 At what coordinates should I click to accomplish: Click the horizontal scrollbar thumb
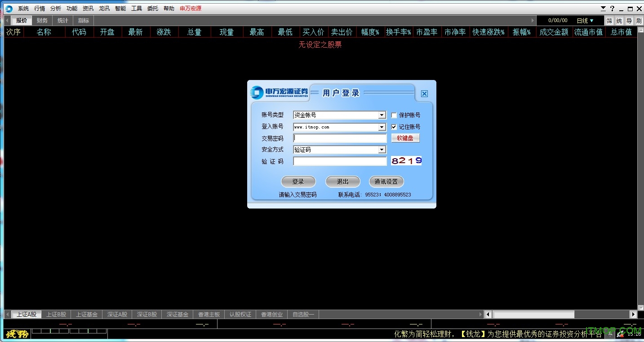(533, 315)
